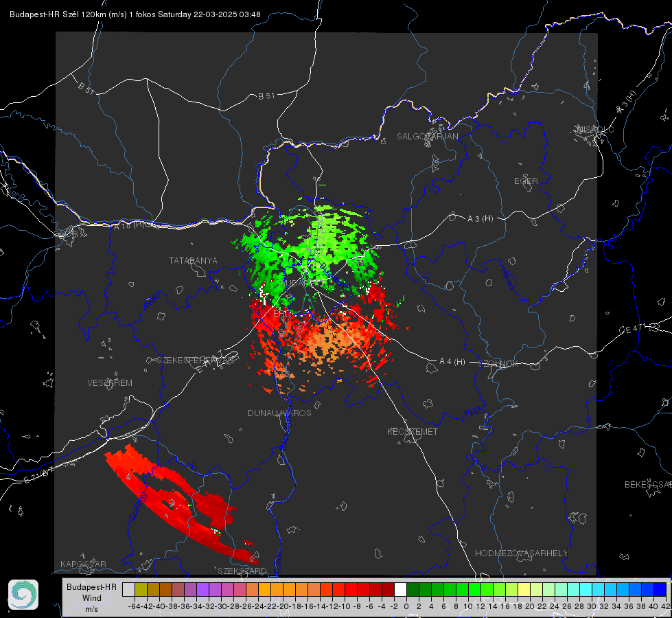This screenshot has width=672, height=618.
Task: Click the A 4 (H) road label
Action: tap(452, 362)
